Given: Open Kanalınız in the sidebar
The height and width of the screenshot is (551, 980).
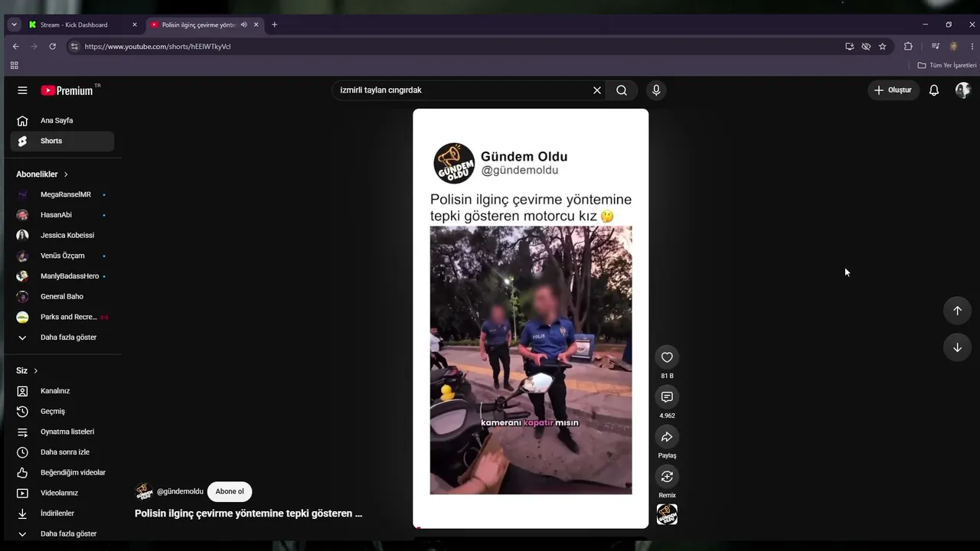Looking at the screenshot, I should pos(62,391).
